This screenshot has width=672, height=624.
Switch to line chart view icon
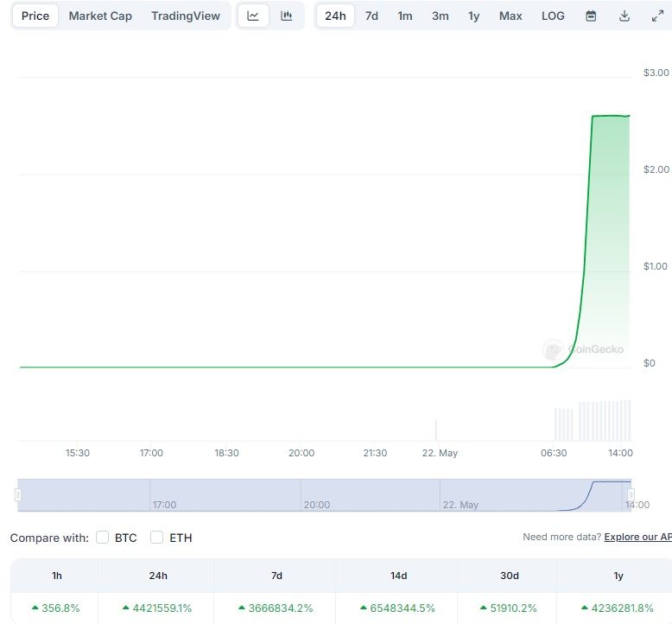coord(253,16)
